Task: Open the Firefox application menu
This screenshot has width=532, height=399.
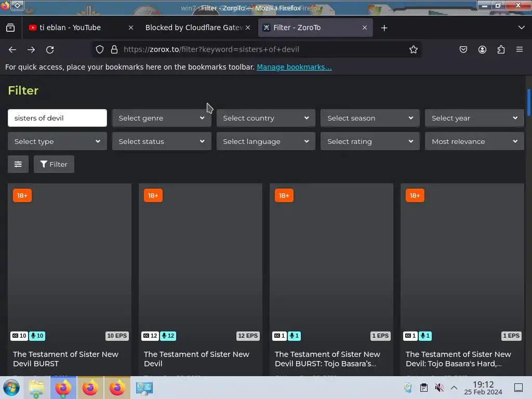Action: (x=520, y=49)
